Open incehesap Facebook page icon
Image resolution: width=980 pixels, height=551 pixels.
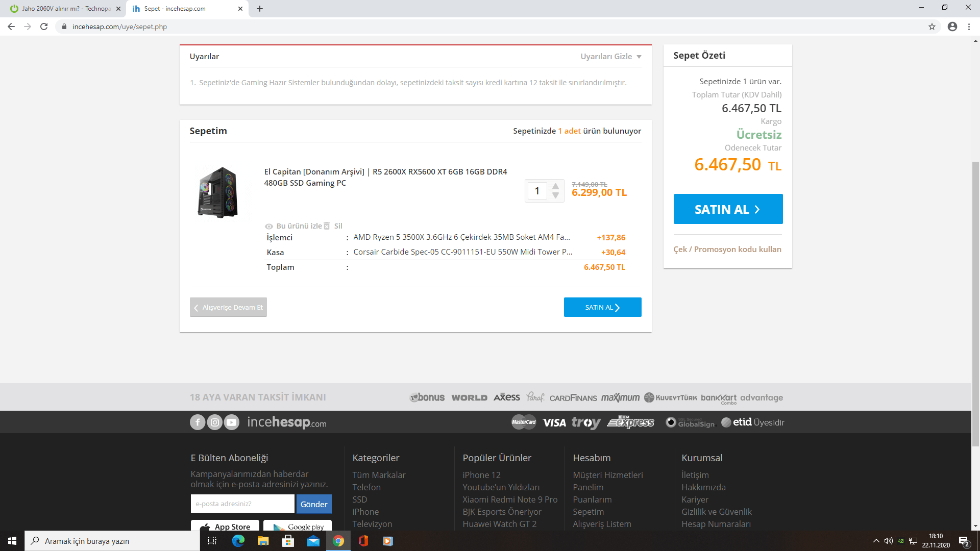click(x=198, y=422)
